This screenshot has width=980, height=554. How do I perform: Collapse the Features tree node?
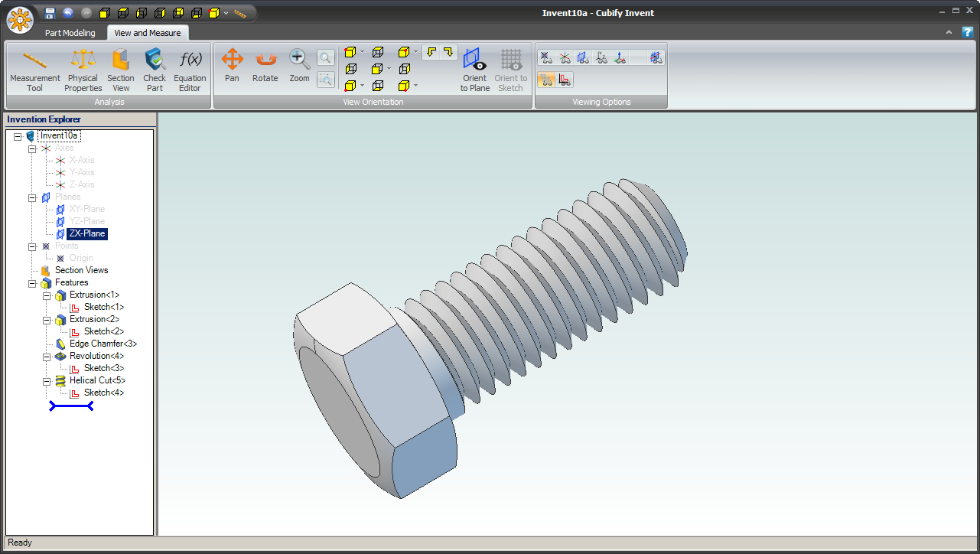tap(32, 282)
